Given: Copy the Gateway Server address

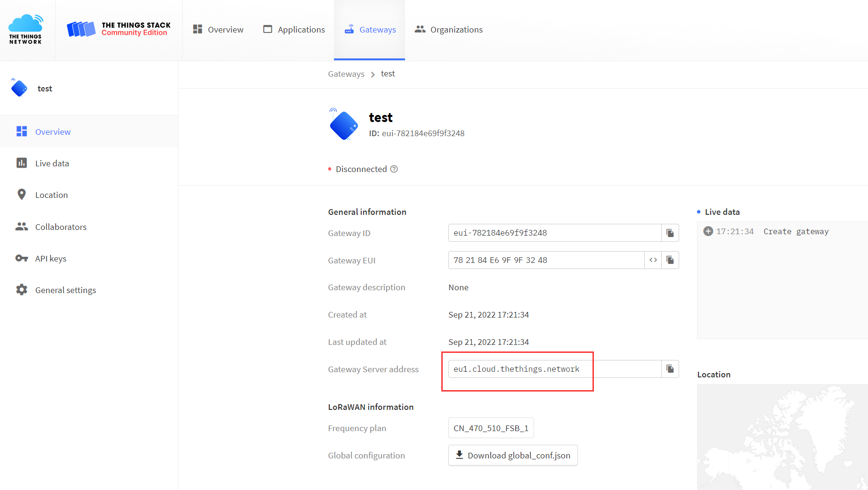Looking at the screenshot, I should click(x=670, y=369).
